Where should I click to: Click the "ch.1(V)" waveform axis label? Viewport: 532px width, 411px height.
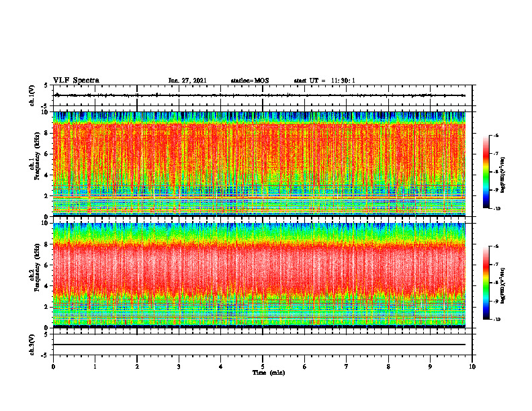tap(32, 95)
